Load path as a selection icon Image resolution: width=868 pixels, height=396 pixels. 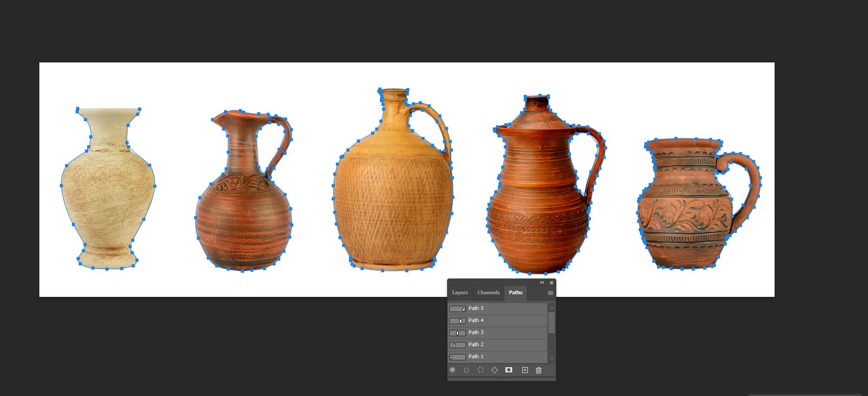click(x=481, y=370)
